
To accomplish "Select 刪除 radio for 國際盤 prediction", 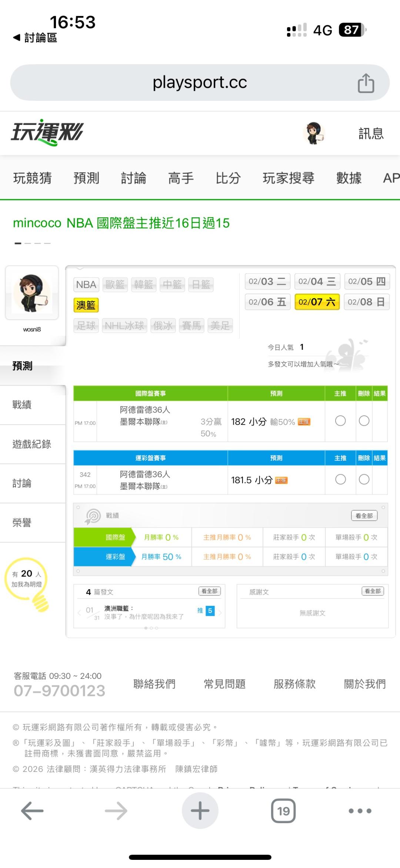I will (x=364, y=421).
